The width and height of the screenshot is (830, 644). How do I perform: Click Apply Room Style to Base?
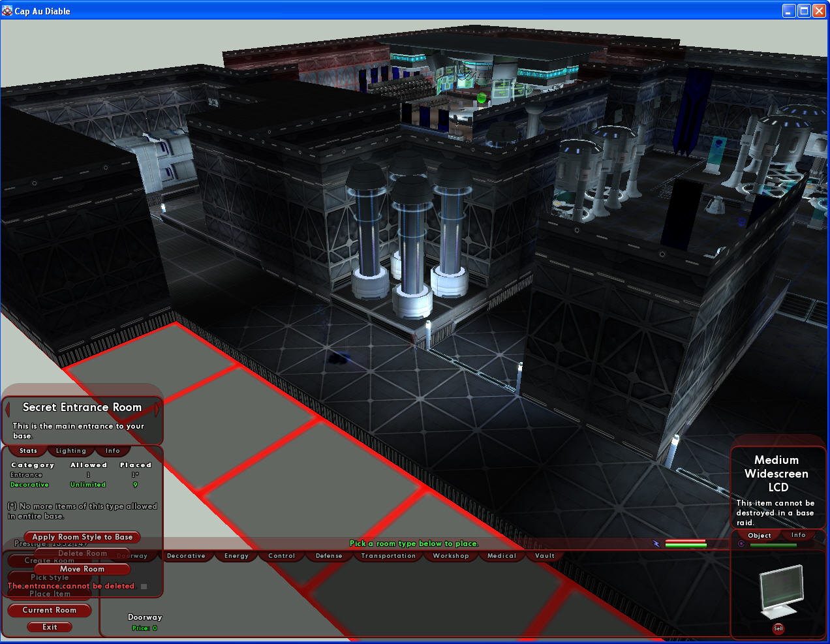82,537
